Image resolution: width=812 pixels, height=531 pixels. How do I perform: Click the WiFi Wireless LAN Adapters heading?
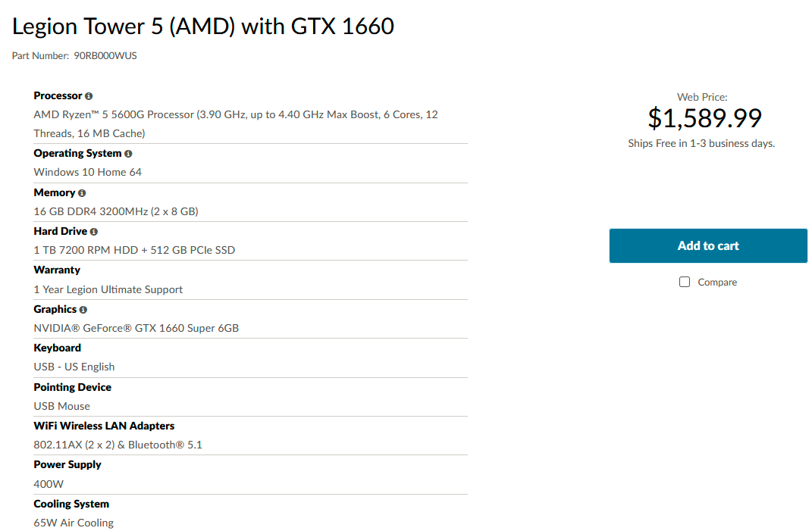(104, 426)
